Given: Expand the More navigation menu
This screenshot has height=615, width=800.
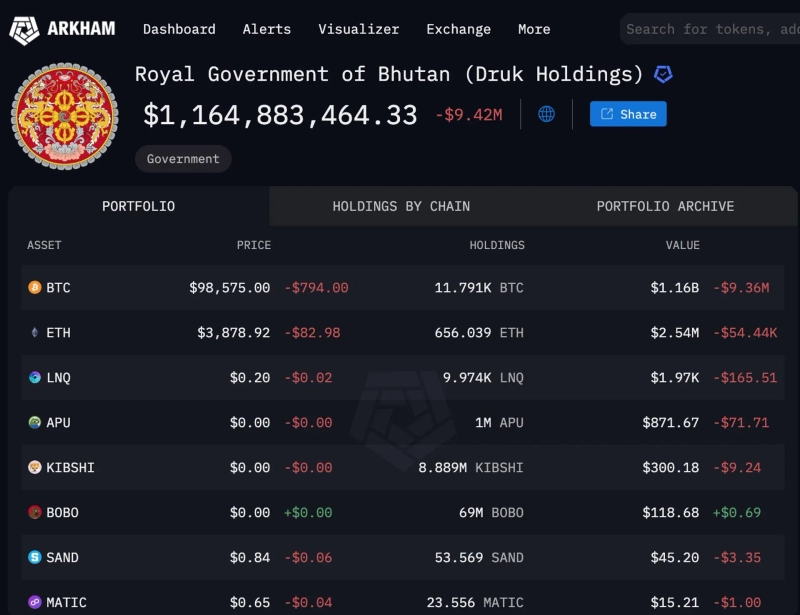Looking at the screenshot, I should point(534,29).
